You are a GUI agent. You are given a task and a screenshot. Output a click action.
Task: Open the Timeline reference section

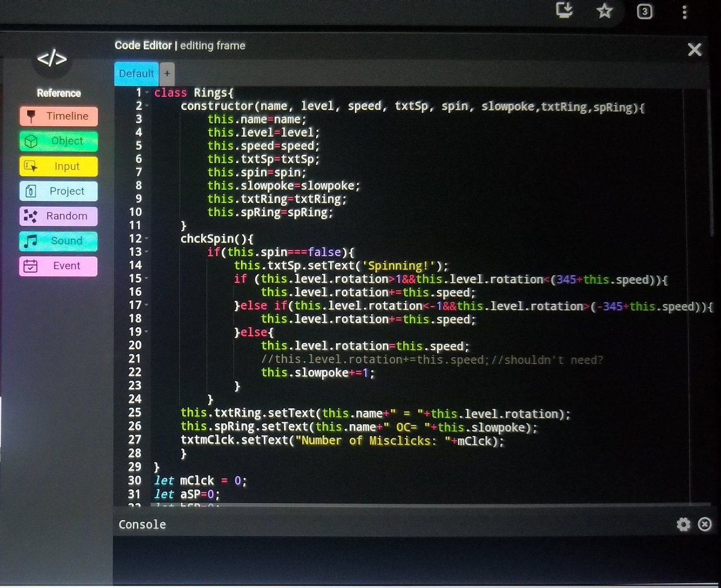pyautogui.click(x=58, y=117)
